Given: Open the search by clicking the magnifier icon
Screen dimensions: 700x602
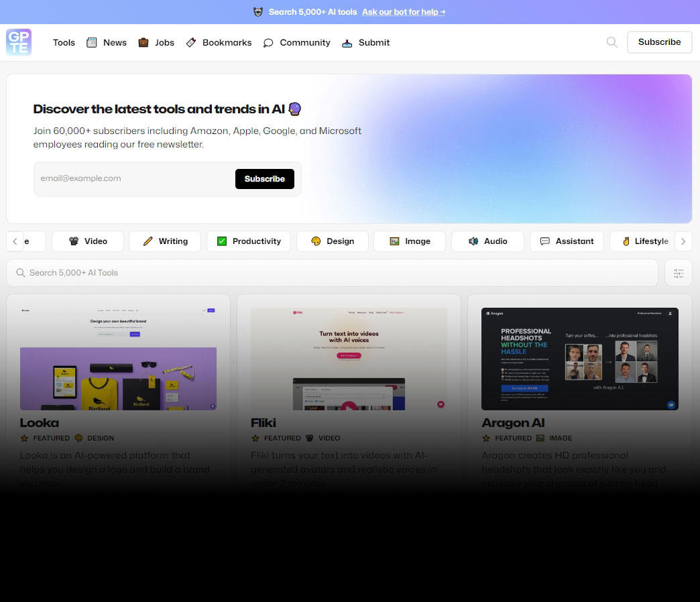Looking at the screenshot, I should (x=611, y=42).
